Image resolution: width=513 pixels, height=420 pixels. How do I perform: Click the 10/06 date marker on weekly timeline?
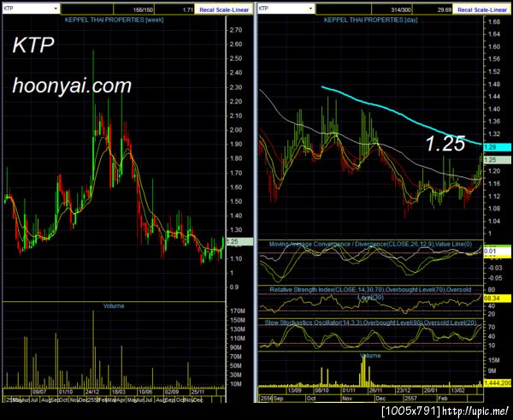click(x=145, y=392)
